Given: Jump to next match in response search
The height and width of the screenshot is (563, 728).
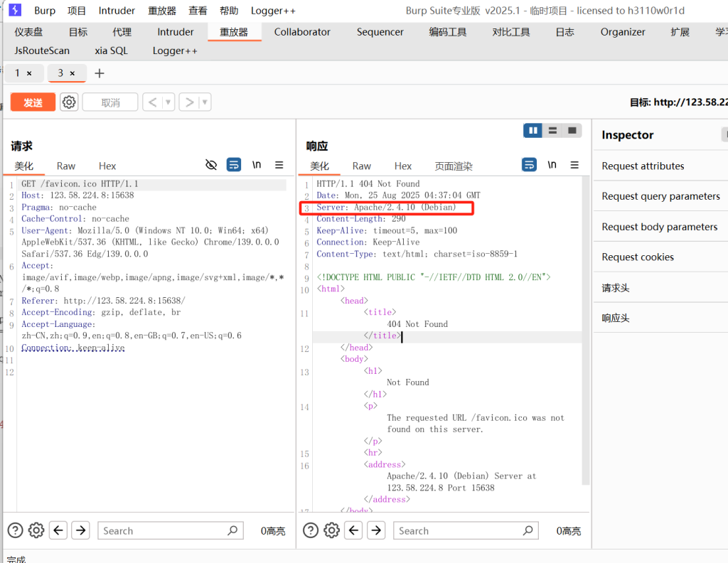Looking at the screenshot, I should (376, 530).
